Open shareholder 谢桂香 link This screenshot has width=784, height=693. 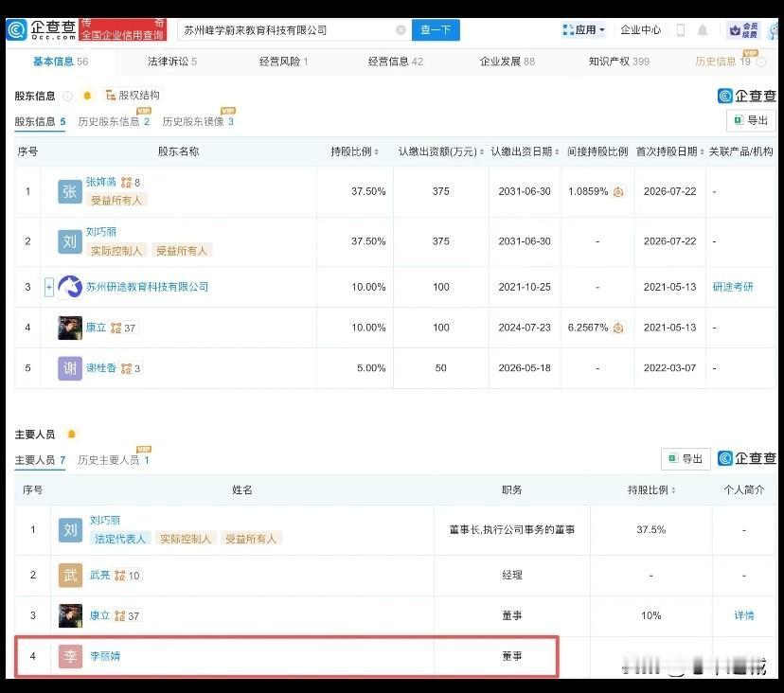[100, 368]
